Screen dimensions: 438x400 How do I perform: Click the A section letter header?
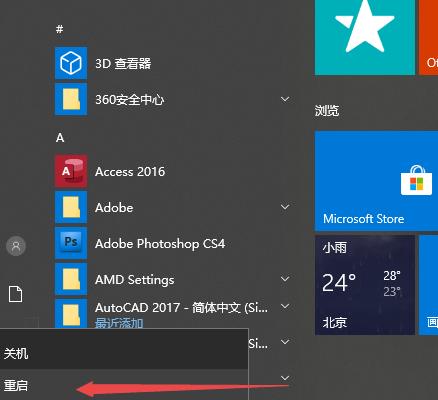point(60,137)
